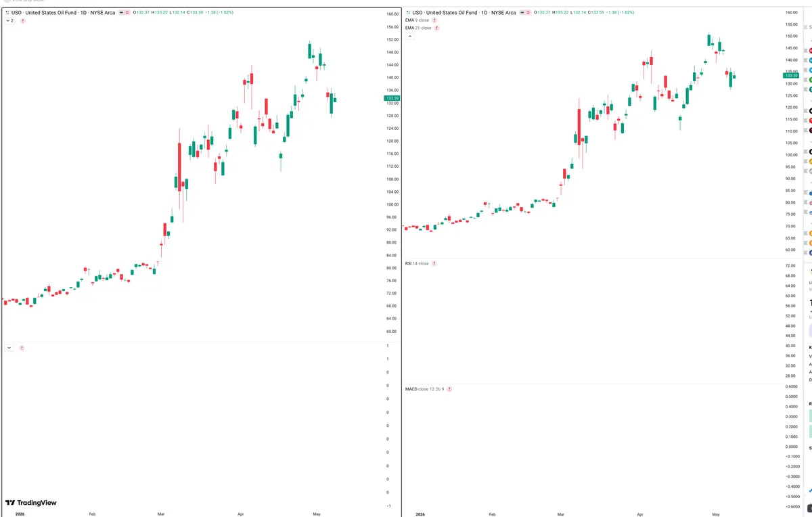Expand the collapsed '2' indicators legend in left chart

pos(10,21)
